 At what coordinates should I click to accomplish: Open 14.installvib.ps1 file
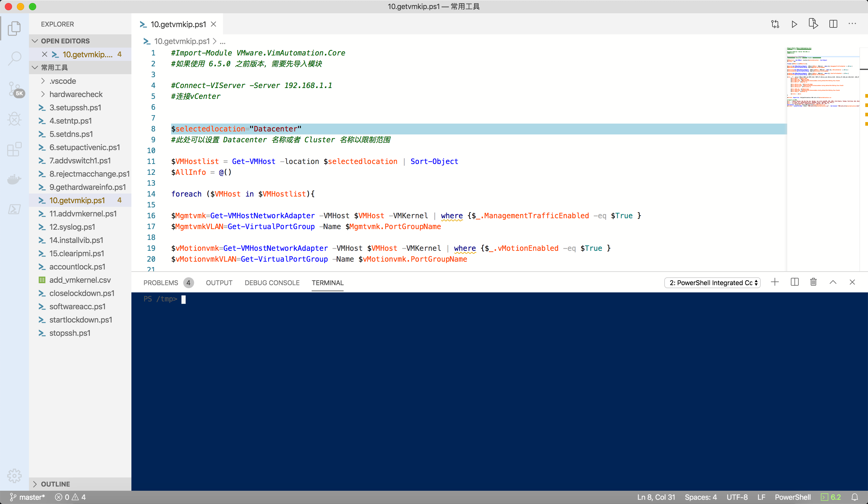click(80, 240)
